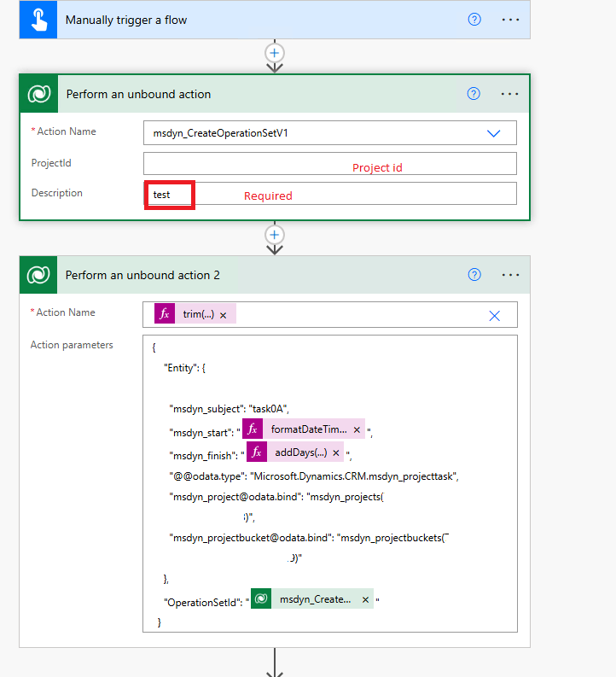Expand the msdyn_CreateOperationSetV1 Action Name dropdown

pos(493,133)
